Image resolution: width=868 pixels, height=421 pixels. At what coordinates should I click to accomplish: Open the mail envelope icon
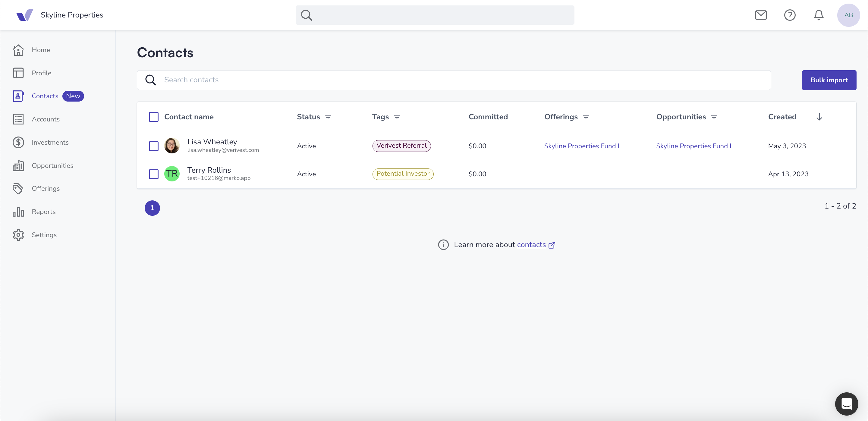pos(761,15)
